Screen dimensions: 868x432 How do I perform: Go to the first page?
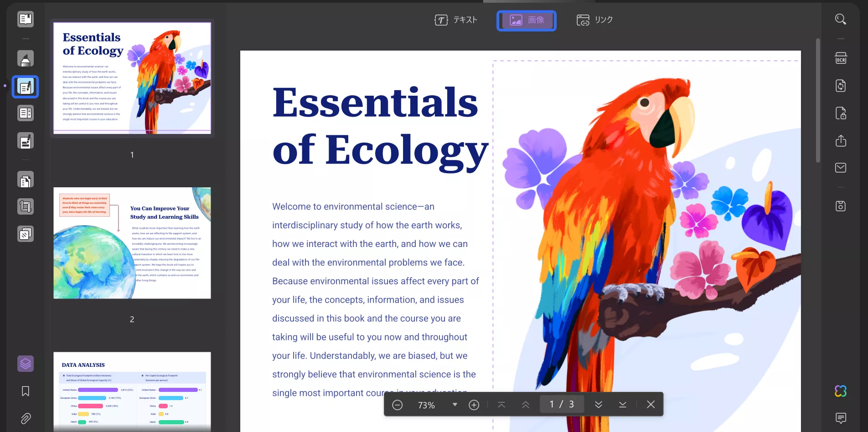pyautogui.click(x=501, y=405)
